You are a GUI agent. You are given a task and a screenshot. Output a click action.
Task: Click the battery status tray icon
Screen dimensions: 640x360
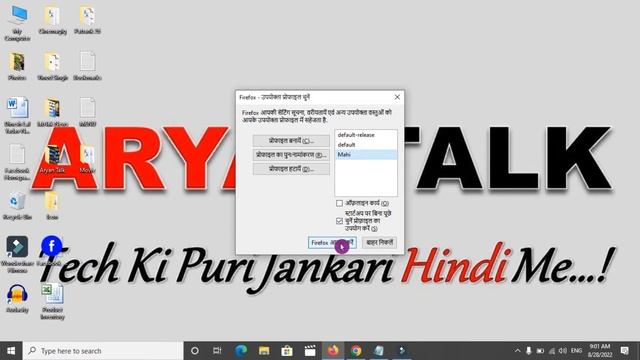(540, 351)
